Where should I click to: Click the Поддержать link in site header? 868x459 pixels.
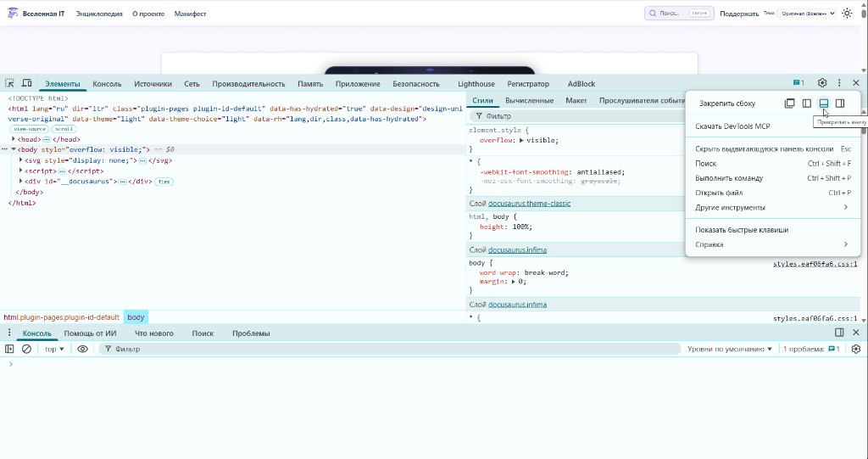(x=739, y=14)
